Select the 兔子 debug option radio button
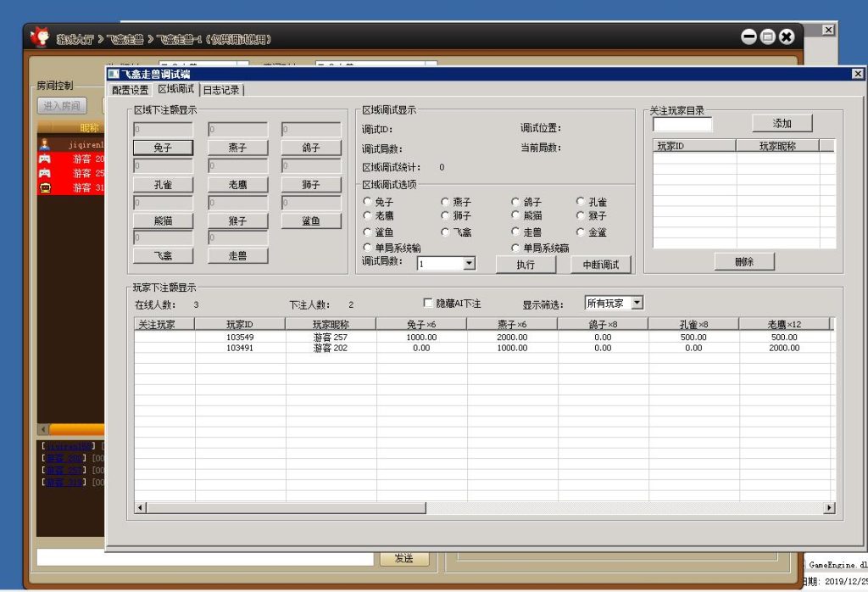868x592 pixels. [367, 202]
